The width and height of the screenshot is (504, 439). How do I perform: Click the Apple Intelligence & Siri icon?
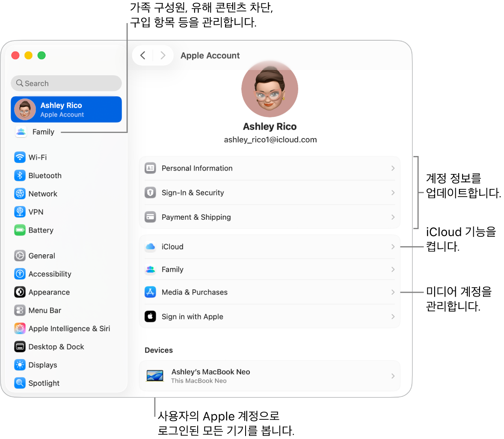tap(20, 328)
